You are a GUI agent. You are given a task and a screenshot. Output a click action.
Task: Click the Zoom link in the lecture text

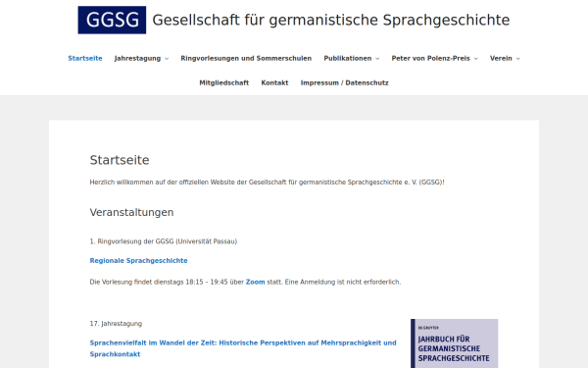[x=255, y=282]
